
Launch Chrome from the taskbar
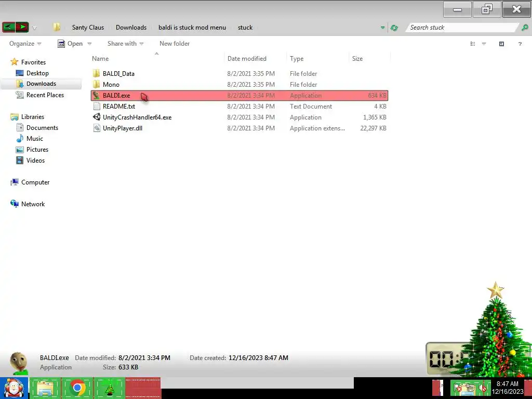point(78,388)
